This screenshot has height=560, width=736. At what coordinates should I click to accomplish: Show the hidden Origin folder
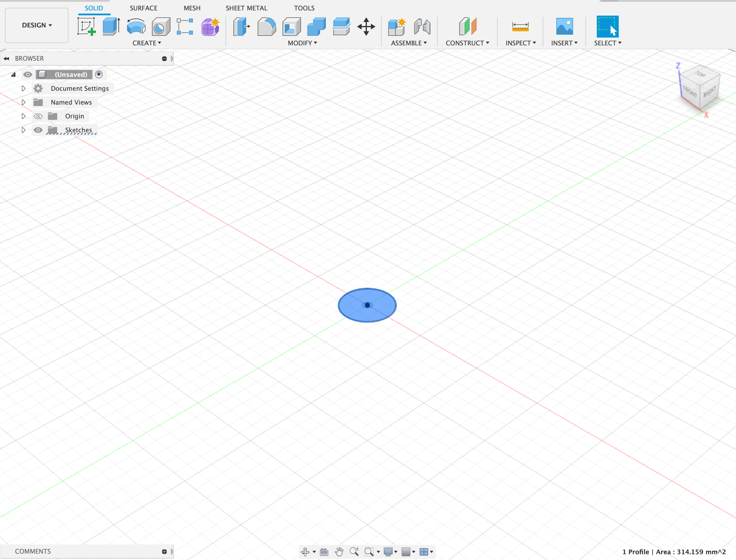[x=38, y=116]
